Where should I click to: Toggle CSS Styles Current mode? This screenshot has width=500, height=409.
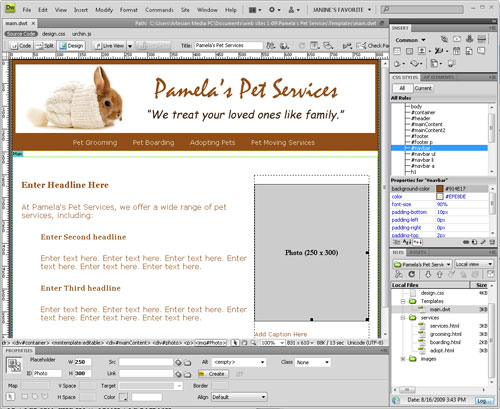[x=423, y=88]
